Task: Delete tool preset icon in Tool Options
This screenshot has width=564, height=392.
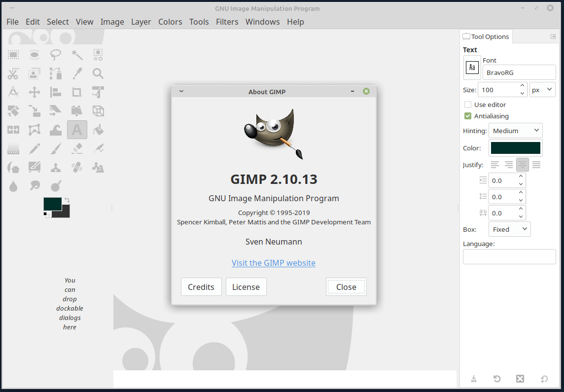Action: pos(520,379)
